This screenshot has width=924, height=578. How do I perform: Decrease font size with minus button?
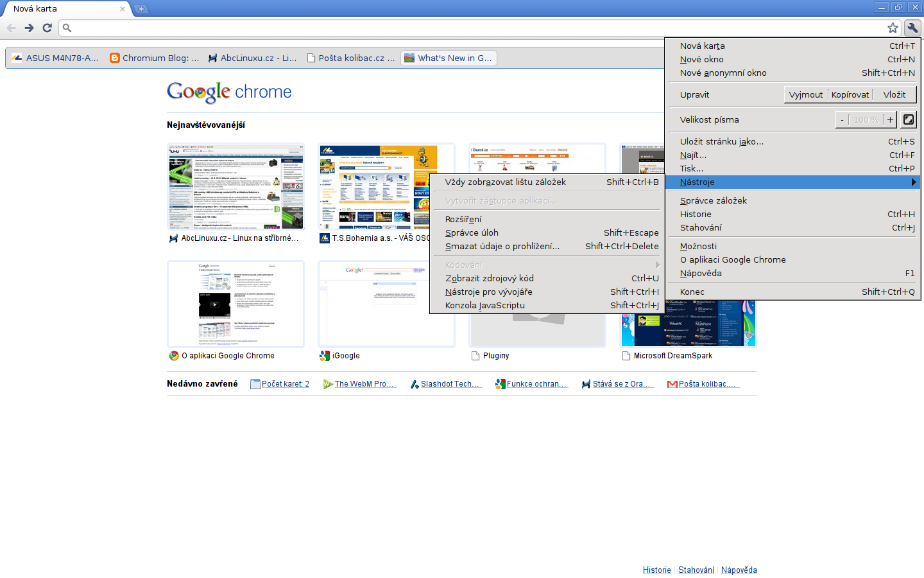(842, 119)
